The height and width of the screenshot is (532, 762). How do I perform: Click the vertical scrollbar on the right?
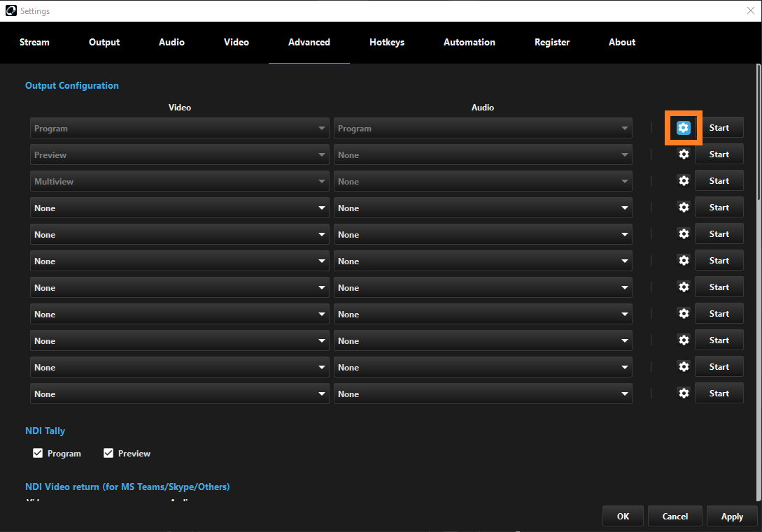759,280
